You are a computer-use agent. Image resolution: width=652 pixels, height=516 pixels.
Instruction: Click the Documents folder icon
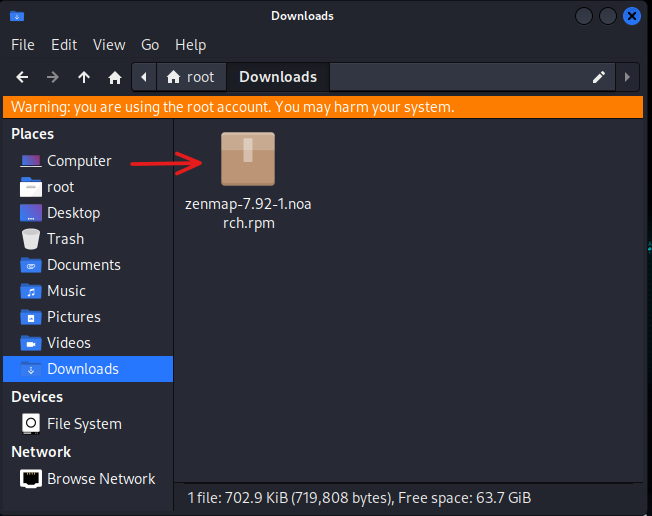31,265
